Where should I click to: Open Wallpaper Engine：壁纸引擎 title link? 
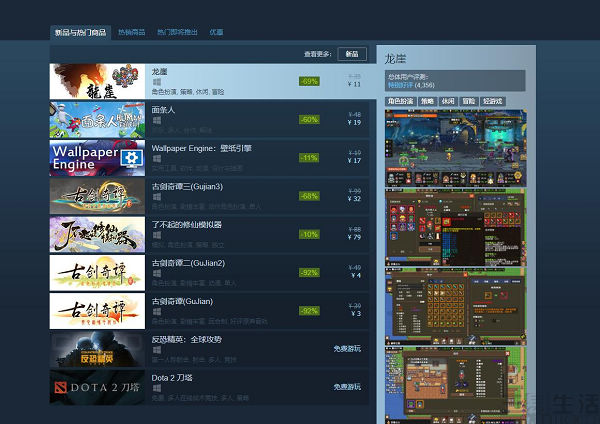pos(202,148)
